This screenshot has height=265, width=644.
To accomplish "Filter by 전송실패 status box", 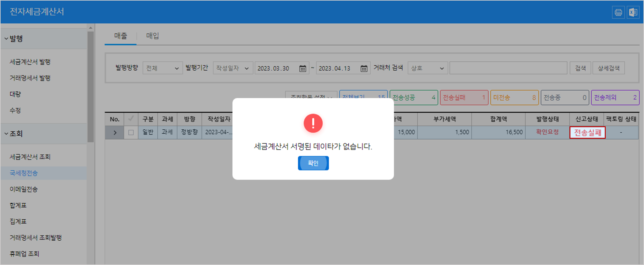I will coord(464,98).
